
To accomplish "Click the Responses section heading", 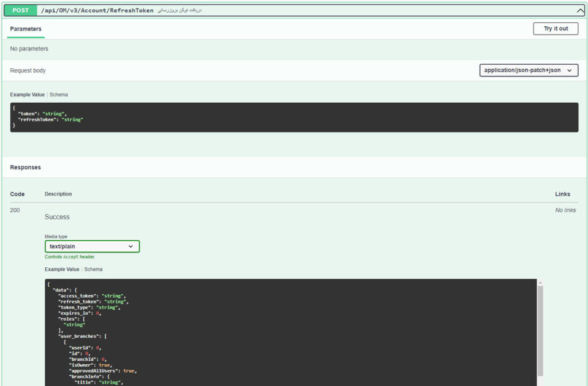I will 25,167.
